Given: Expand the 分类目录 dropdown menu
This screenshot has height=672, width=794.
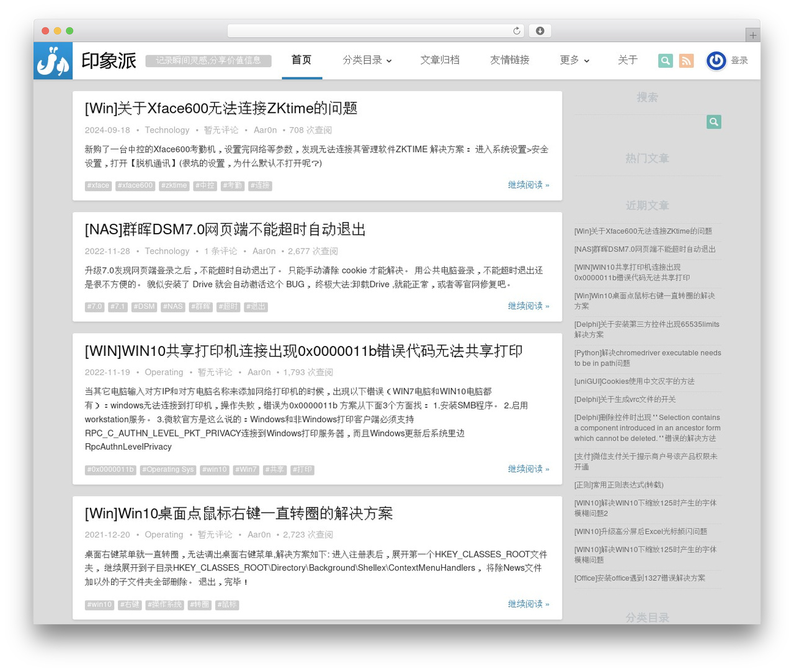Looking at the screenshot, I should point(367,60).
